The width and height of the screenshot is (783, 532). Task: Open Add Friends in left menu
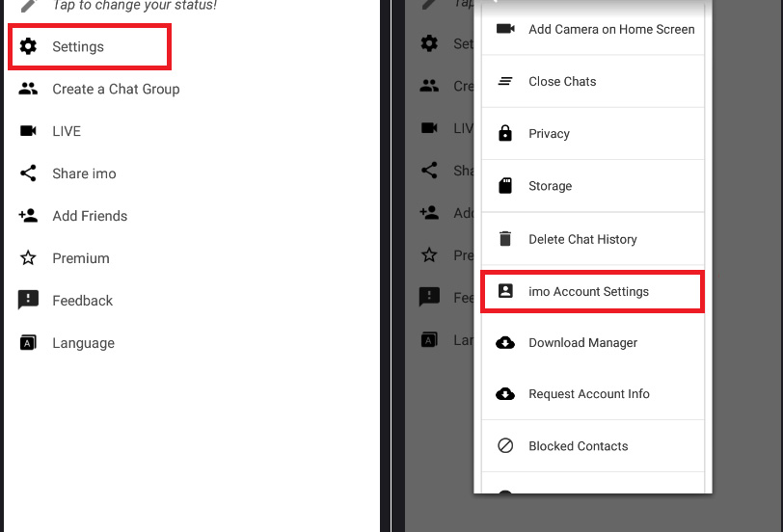[90, 216]
